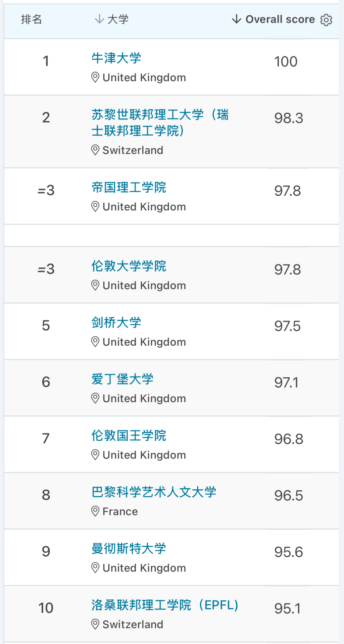Click the location pin under 洛桑联邦理工学院
This screenshot has height=644, width=344.
[x=95, y=625]
